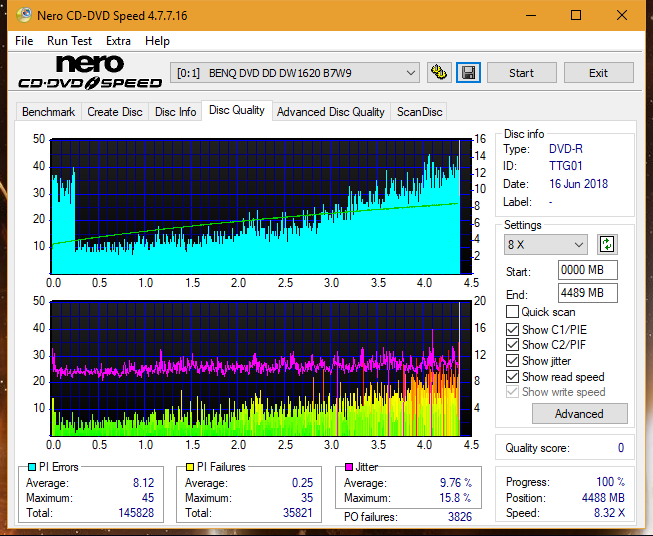Click the PI Failures total 35821
Viewport: 653px width, 536px height.
(298, 513)
